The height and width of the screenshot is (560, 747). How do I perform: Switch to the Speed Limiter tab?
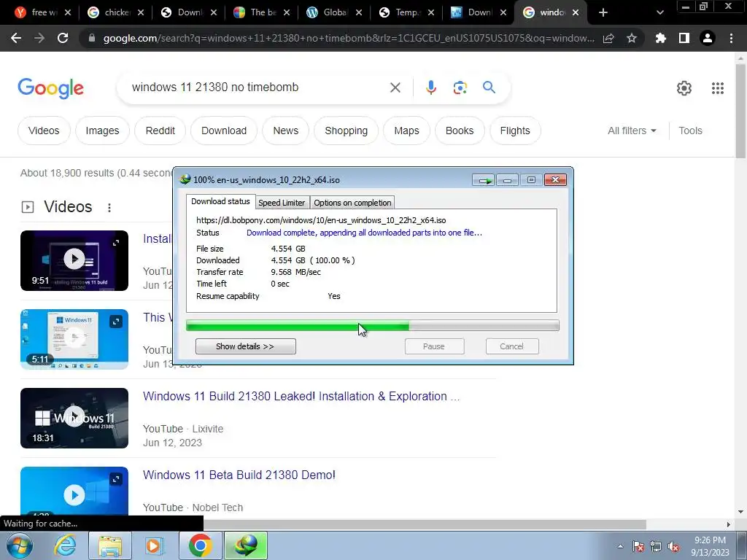point(282,203)
